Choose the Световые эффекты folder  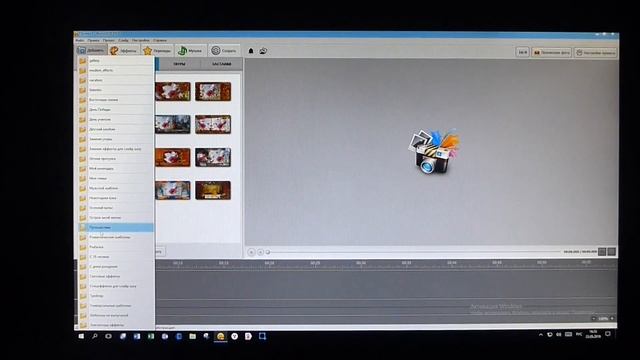[x=116, y=276]
